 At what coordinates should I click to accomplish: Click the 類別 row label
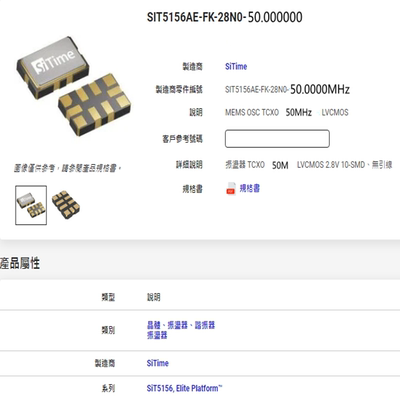(108, 330)
